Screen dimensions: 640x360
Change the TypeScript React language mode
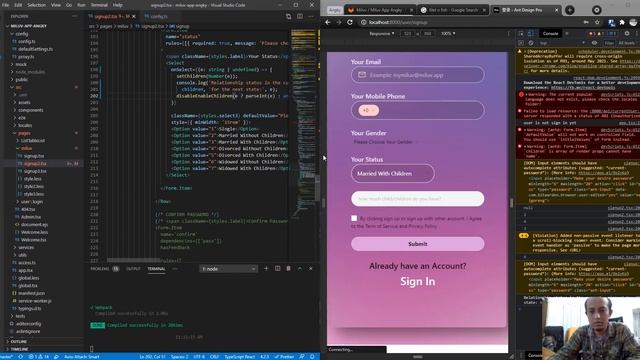(x=240, y=356)
